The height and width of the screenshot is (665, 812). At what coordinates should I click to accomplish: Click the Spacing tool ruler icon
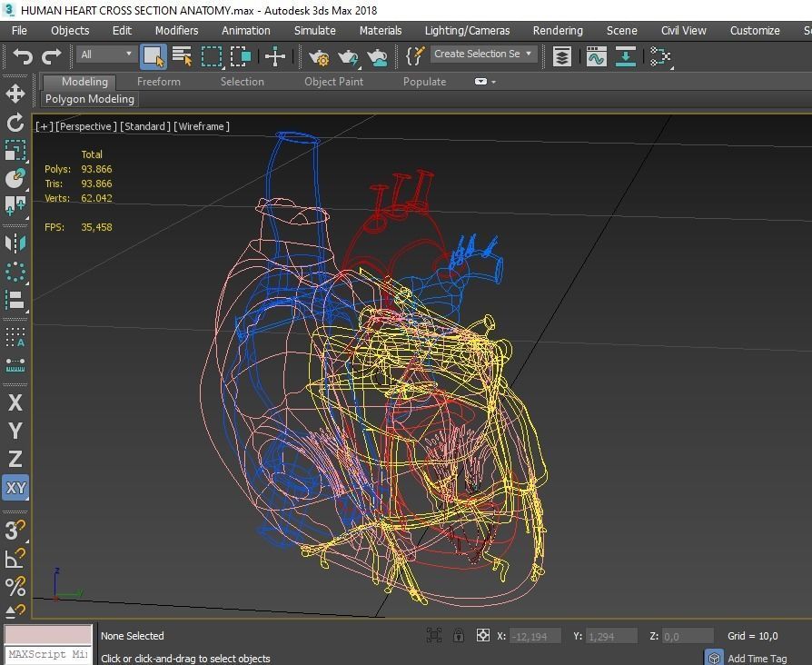[x=15, y=365]
